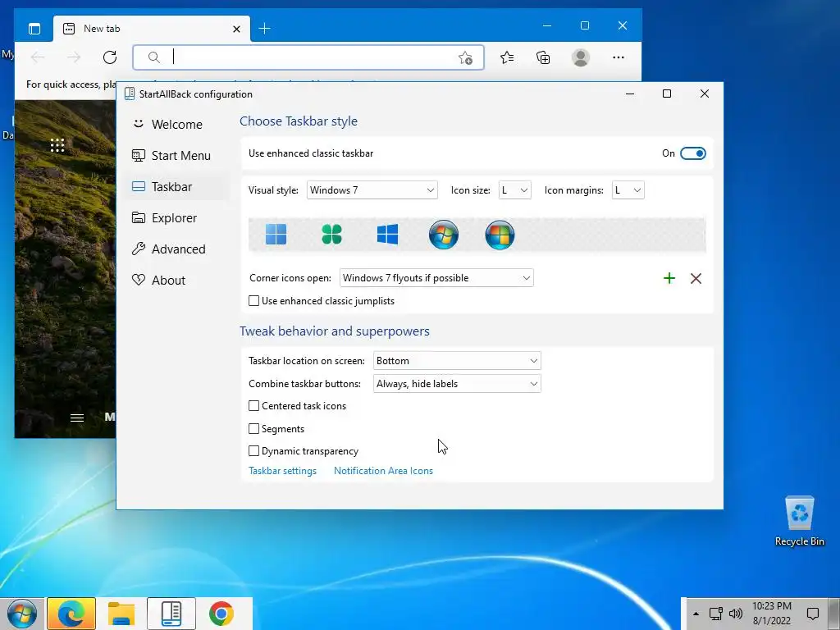Add a custom start button with green plus

point(669,278)
